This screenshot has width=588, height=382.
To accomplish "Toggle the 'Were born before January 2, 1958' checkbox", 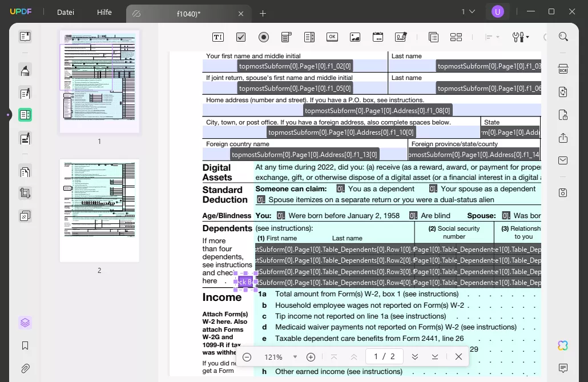I will click(x=281, y=216).
